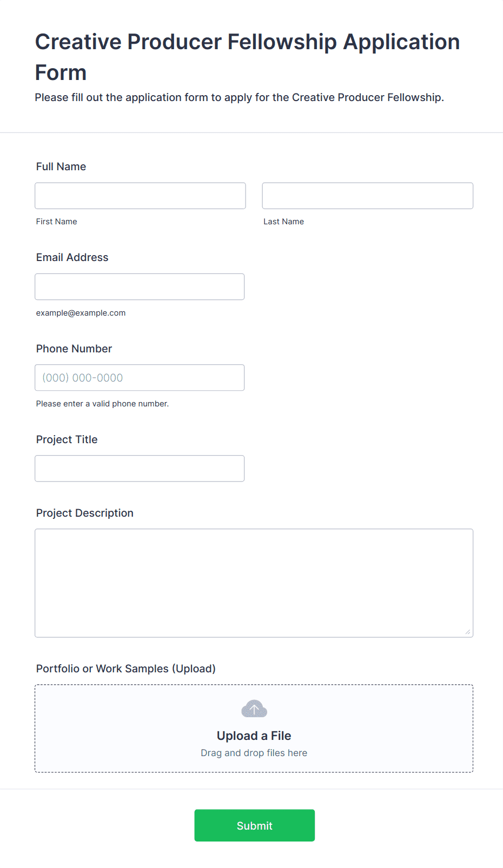This screenshot has width=503, height=868.
Task: Click the "Last Name" sublabel text
Action: 283,222
